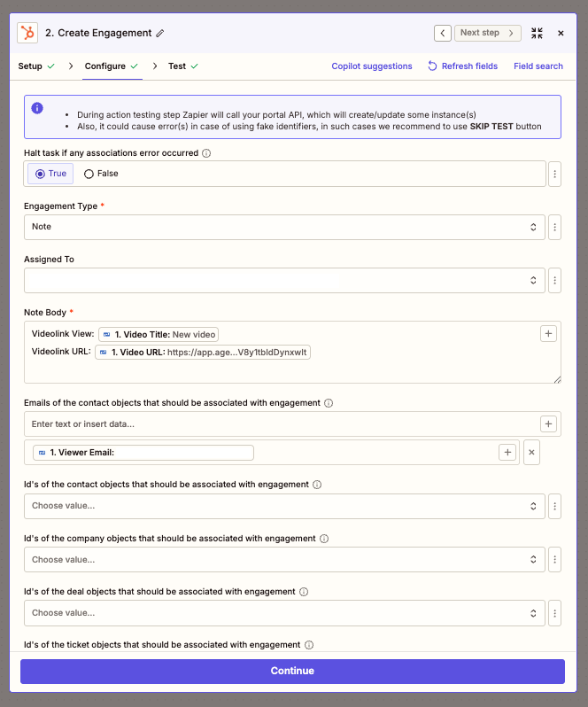Viewport: 588px width, 707px height.
Task: Remove the Viewer Email row with X
Action: pyautogui.click(x=532, y=453)
